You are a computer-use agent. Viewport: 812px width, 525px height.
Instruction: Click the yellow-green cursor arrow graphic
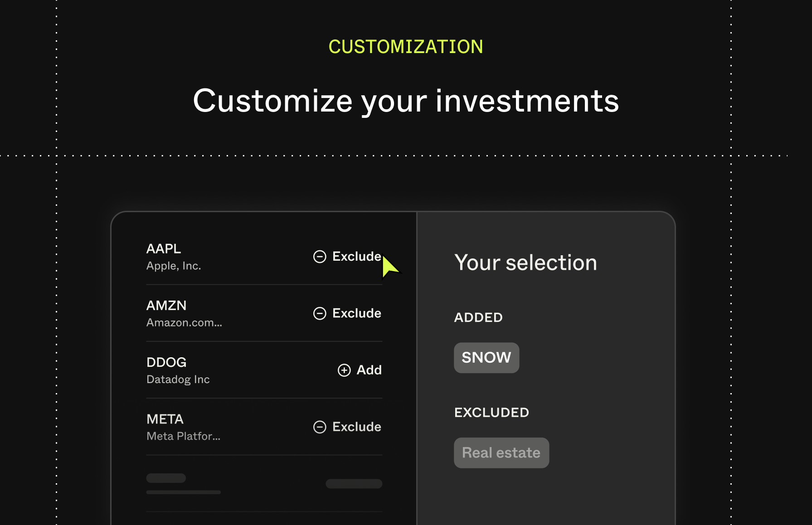click(x=390, y=267)
